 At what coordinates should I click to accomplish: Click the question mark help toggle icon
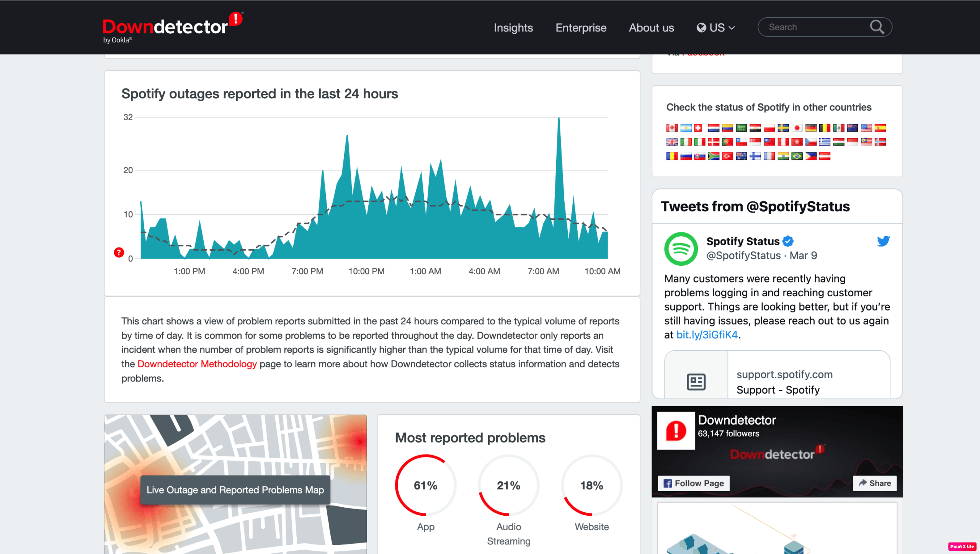pyautogui.click(x=119, y=252)
